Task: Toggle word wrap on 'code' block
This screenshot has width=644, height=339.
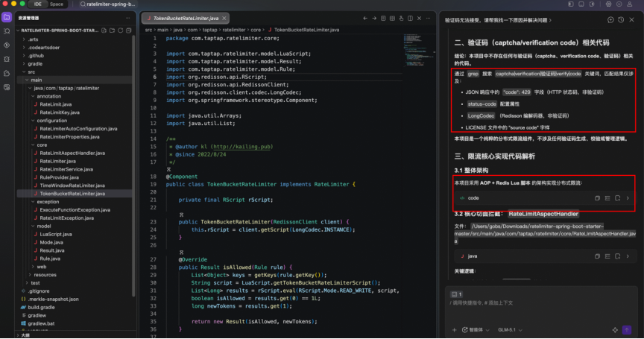Action: pos(607,198)
